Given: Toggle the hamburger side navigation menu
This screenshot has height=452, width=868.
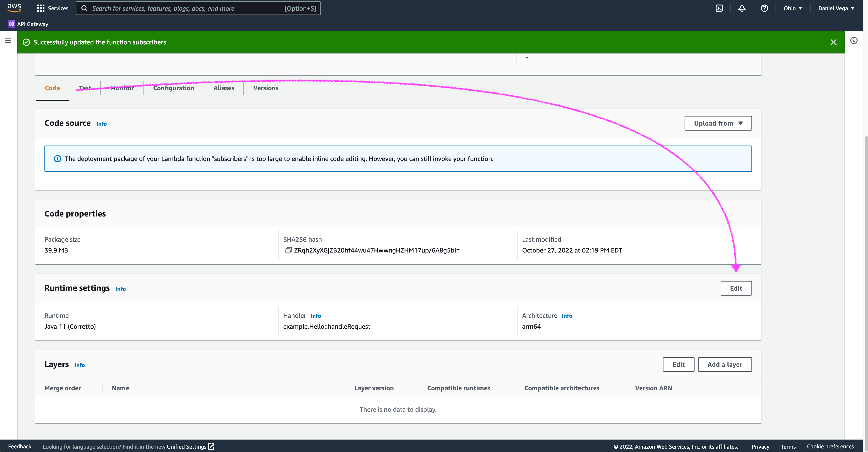Looking at the screenshot, I should click(x=8, y=40).
